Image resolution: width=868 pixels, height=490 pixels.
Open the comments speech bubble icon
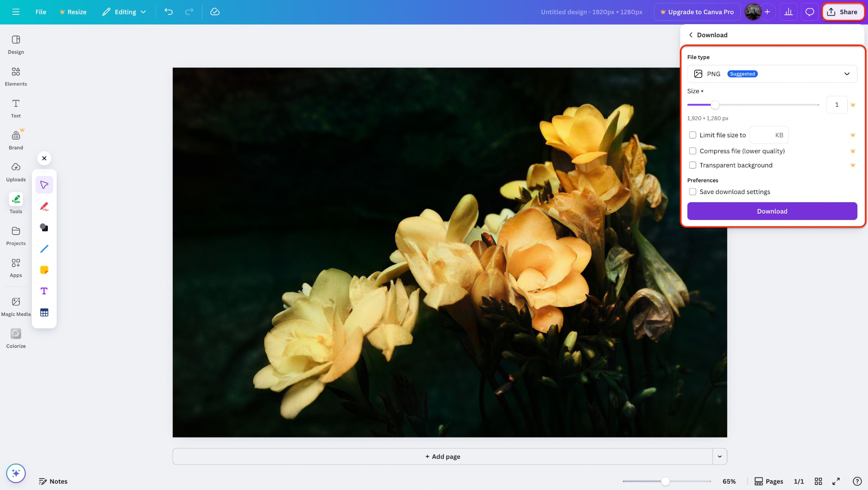coord(810,12)
